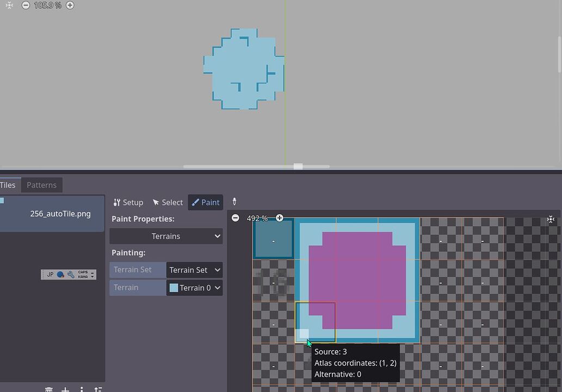
Task: Click the zoom in button in the 2D viewport
Action: [70, 5]
